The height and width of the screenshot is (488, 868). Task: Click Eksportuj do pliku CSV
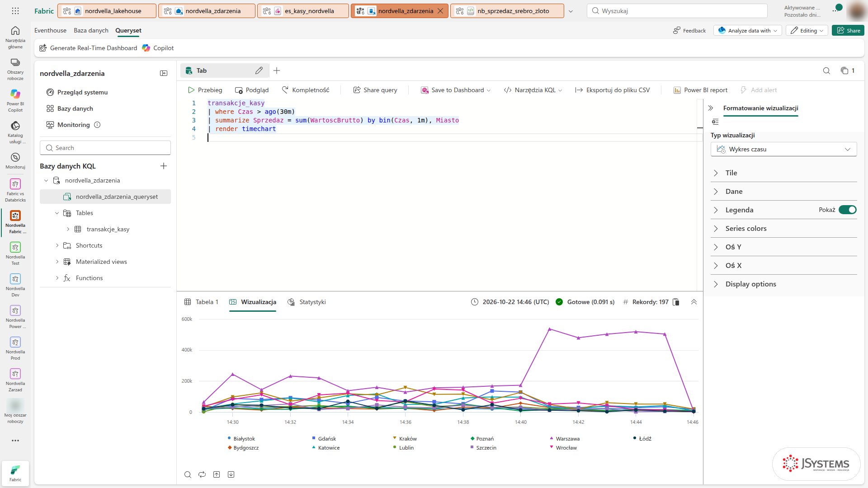point(613,90)
